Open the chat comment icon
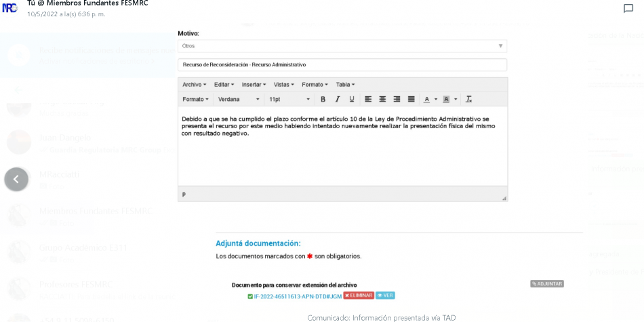Screen dimensions: 644x322 coord(628,9)
